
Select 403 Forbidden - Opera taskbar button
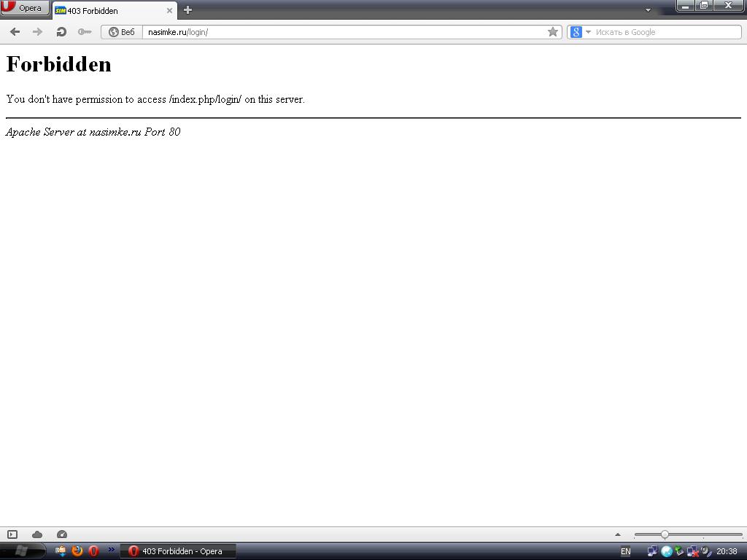coord(178,551)
